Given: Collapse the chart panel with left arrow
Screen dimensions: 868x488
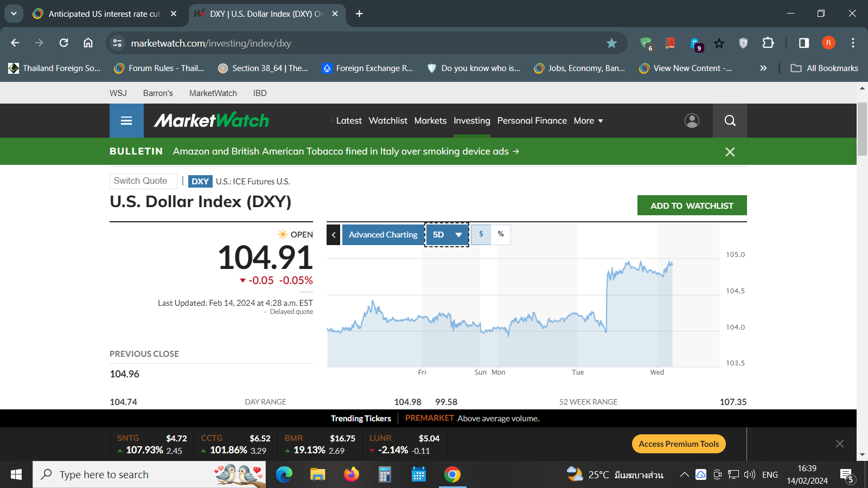Looking at the screenshot, I should 334,235.
